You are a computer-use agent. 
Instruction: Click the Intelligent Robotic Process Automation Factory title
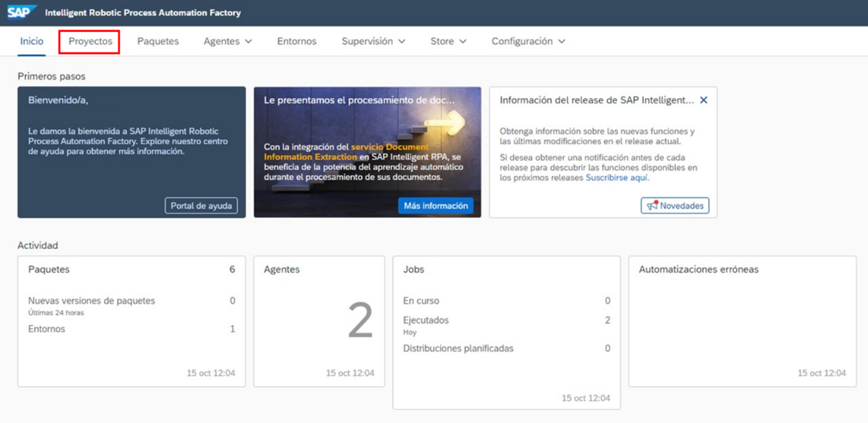pos(143,13)
